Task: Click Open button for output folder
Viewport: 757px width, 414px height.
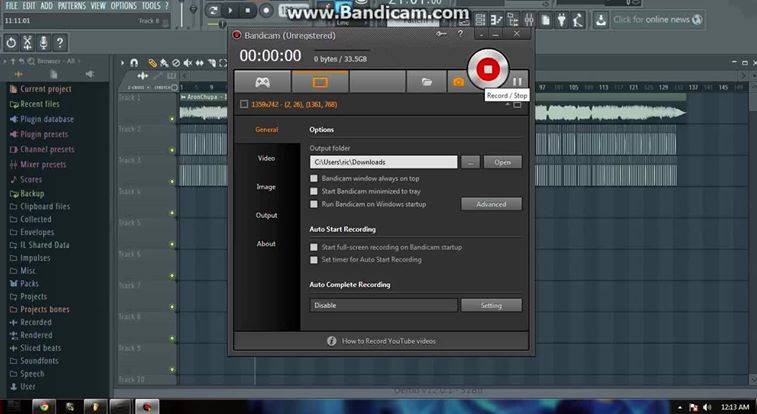Action: [x=503, y=162]
